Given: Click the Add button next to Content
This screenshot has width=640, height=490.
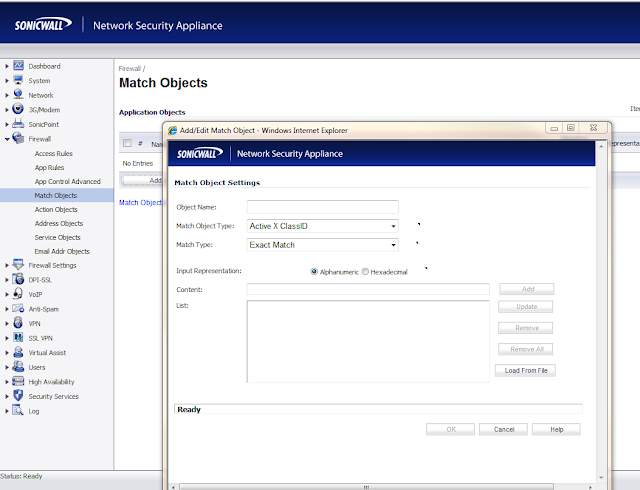Looking at the screenshot, I should [x=527, y=289].
